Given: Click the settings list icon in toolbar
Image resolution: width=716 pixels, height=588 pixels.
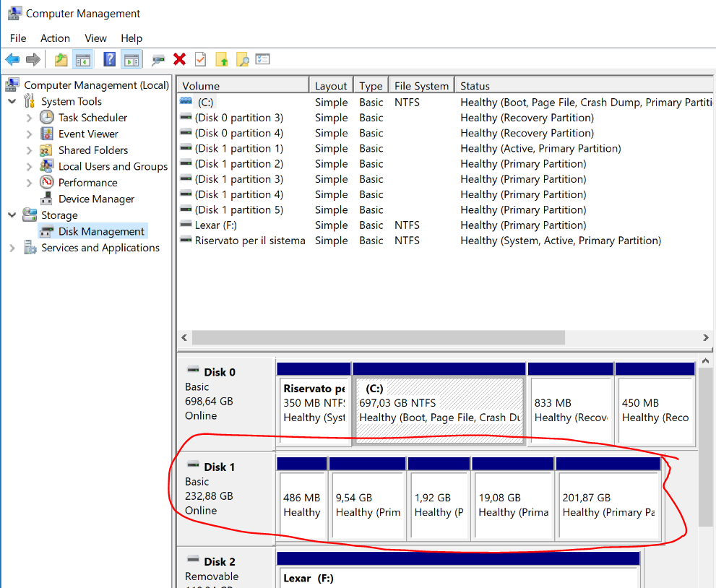Looking at the screenshot, I should pyautogui.click(x=262, y=59).
